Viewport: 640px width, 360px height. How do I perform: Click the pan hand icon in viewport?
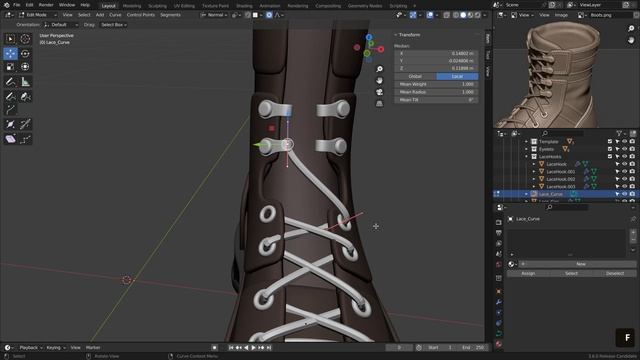coord(380,80)
